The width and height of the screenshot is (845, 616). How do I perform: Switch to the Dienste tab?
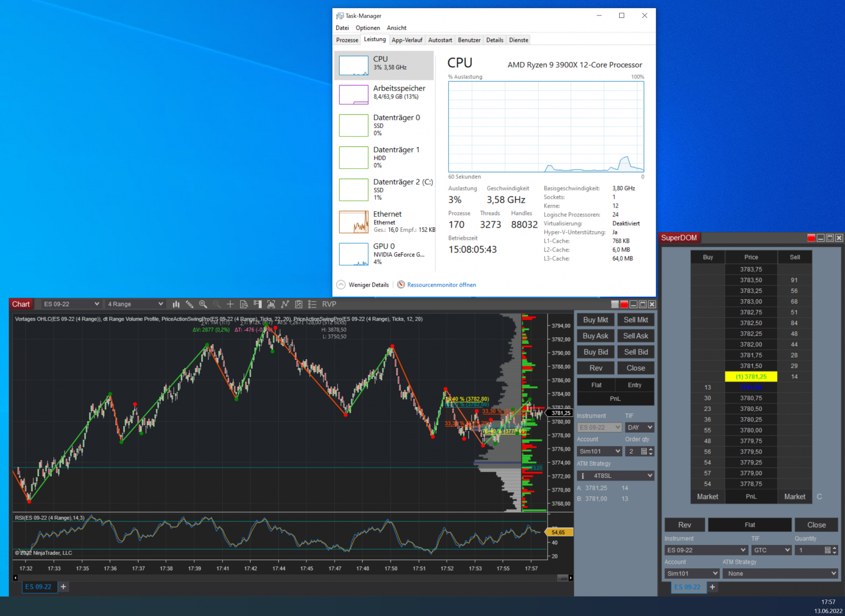[x=518, y=40]
